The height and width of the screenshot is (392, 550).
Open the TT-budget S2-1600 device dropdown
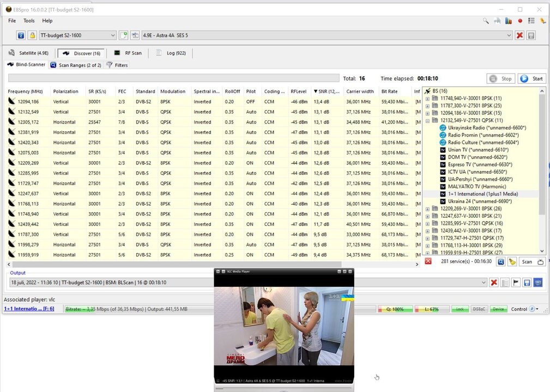112,35
